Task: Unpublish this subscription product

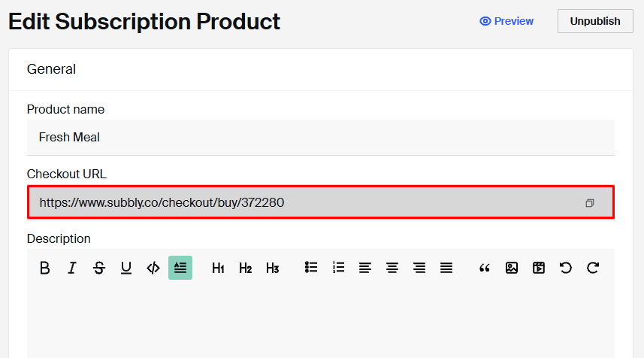Action: point(595,21)
